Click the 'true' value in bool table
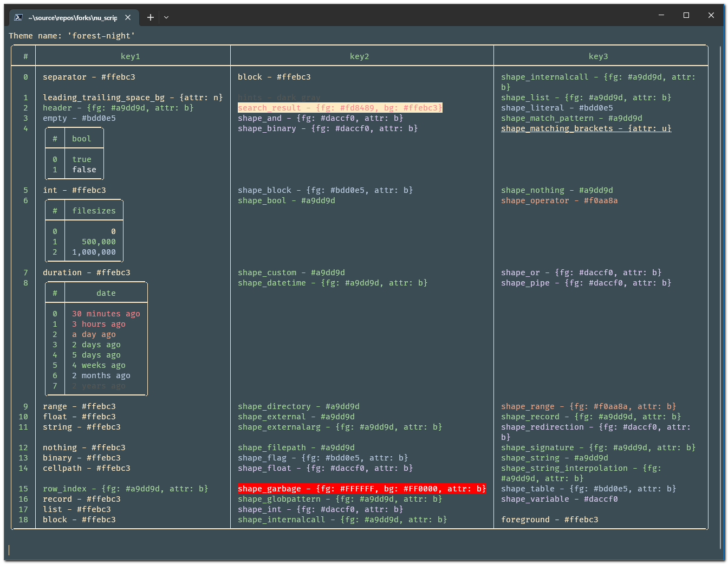Image resolution: width=728 pixels, height=564 pixels. (x=82, y=159)
